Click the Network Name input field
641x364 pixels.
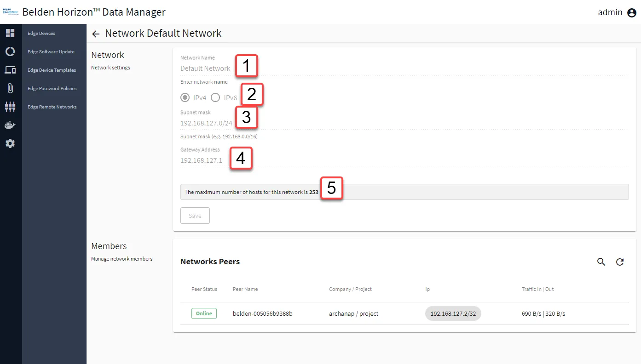[404, 68]
